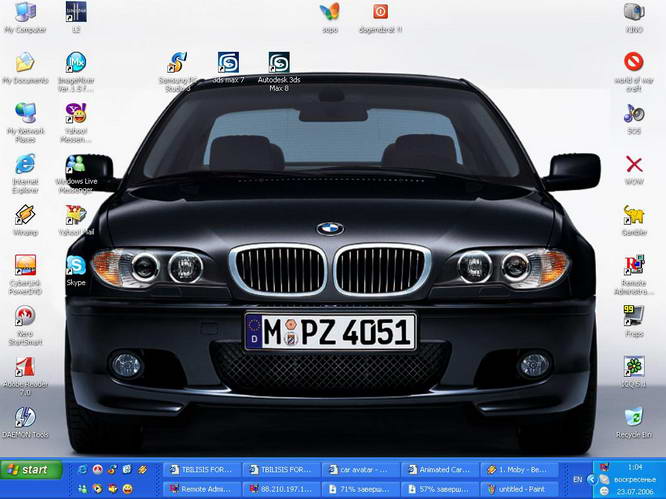Open Remote Administrator desktop shortcut
Viewport: 666px width, 499px height.
pos(634,274)
